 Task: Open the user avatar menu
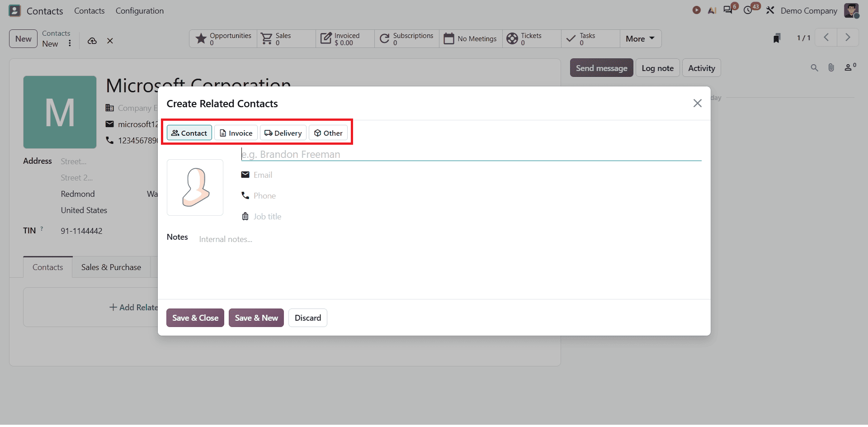click(x=851, y=10)
